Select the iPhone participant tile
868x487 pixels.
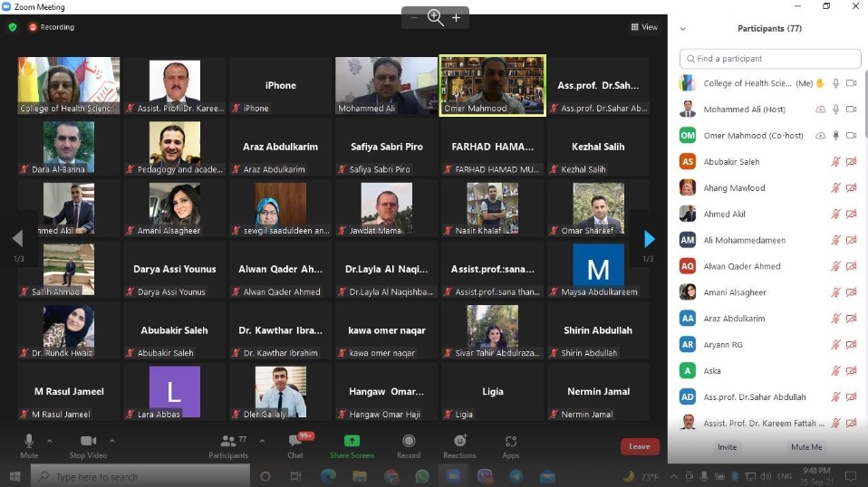click(x=280, y=85)
